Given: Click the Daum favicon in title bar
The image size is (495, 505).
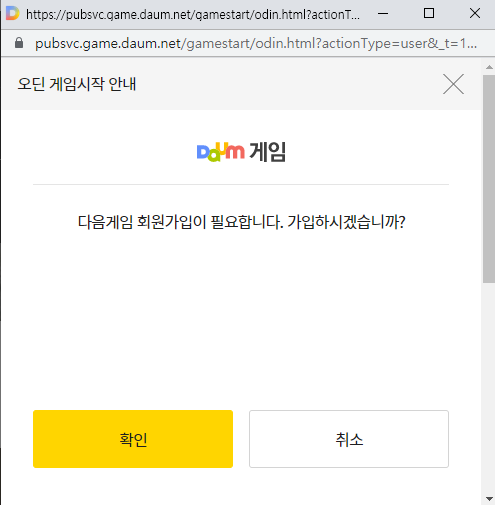Looking at the screenshot, I should coord(12,13).
